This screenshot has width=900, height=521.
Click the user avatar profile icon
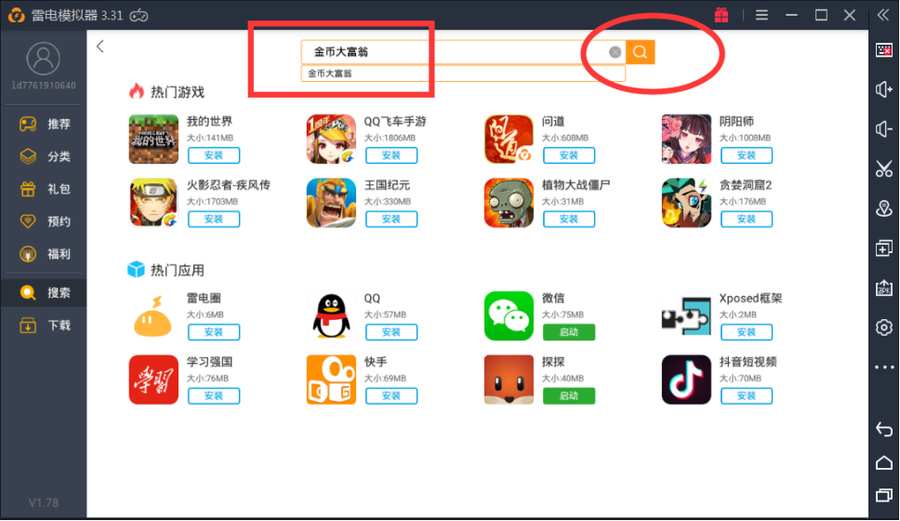click(43, 59)
